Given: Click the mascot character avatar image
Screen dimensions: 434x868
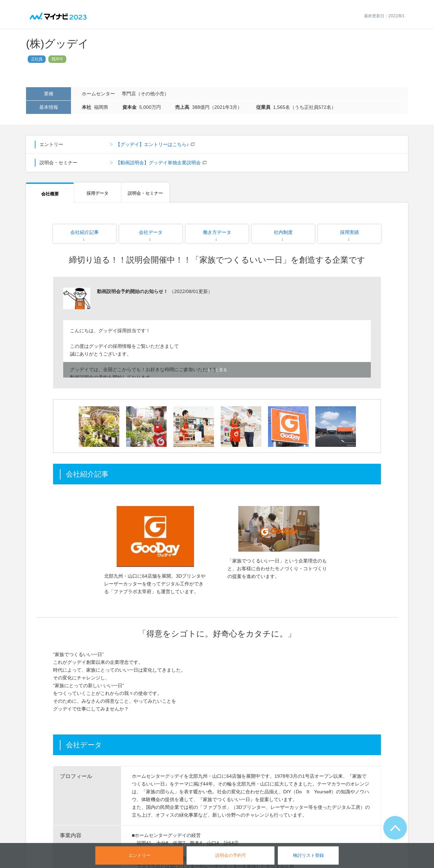Looking at the screenshot, I should click(77, 298).
